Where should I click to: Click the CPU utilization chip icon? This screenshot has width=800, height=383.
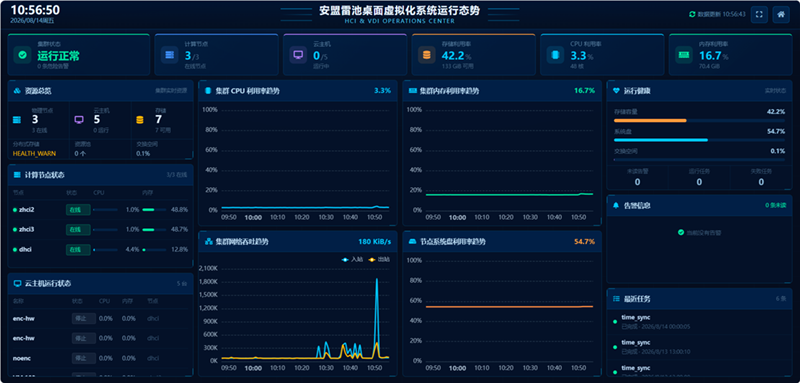[555, 55]
